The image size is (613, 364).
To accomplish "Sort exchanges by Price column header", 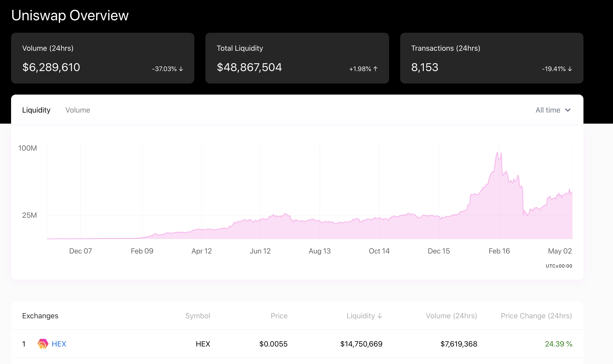I will coord(279,316).
